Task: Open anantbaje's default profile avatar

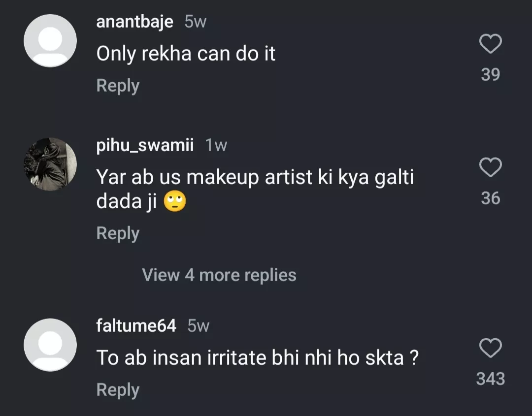Action: click(x=50, y=41)
